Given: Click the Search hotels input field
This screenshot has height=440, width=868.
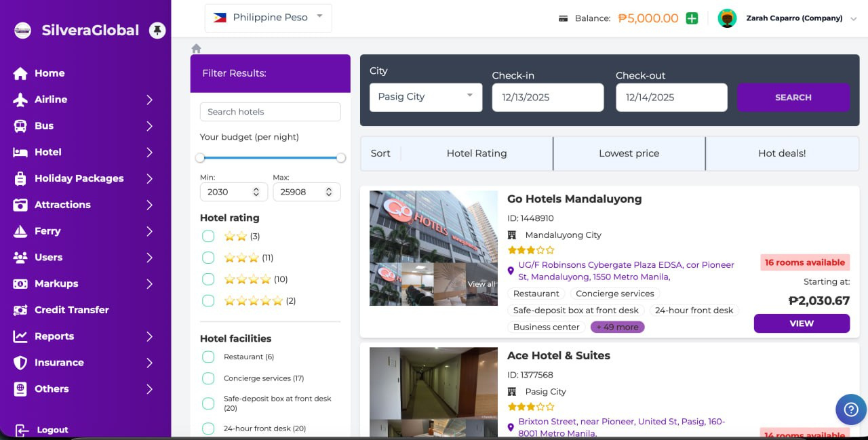Looking at the screenshot, I should tap(270, 112).
